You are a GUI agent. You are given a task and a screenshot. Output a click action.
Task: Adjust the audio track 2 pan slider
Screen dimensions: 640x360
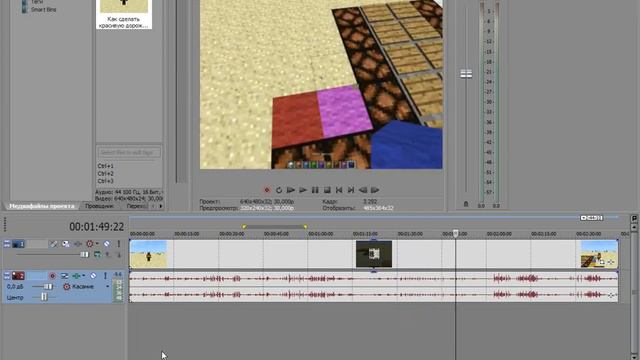(x=44, y=298)
